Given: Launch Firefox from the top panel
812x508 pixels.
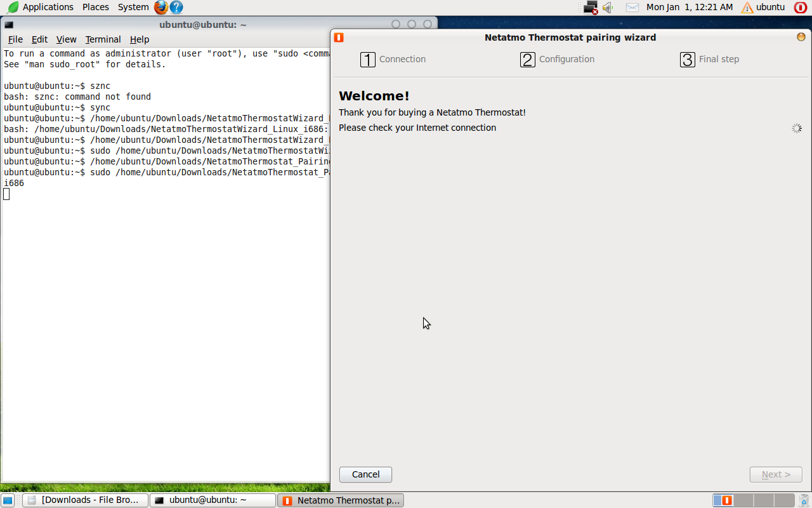Looking at the screenshot, I should (x=161, y=7).
